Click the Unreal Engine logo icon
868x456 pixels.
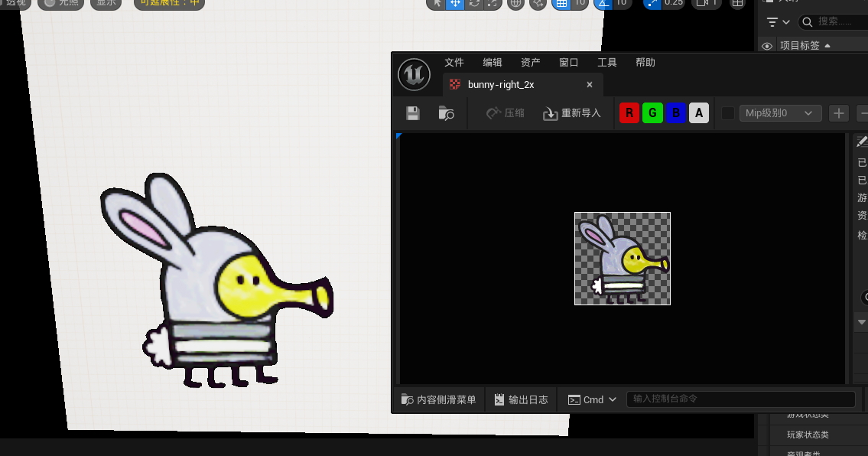[x=414, y=74]
